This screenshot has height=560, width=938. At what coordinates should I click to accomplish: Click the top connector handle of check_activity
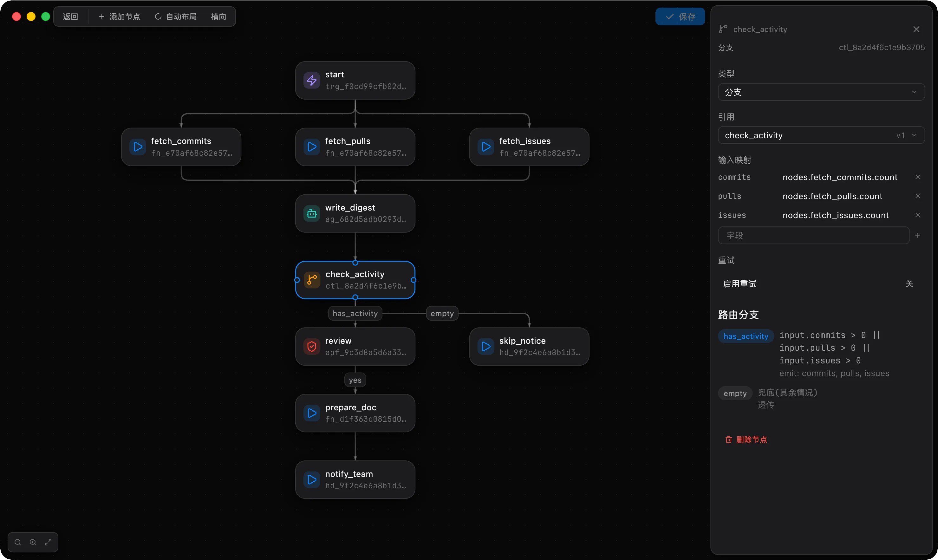(355, 263)
